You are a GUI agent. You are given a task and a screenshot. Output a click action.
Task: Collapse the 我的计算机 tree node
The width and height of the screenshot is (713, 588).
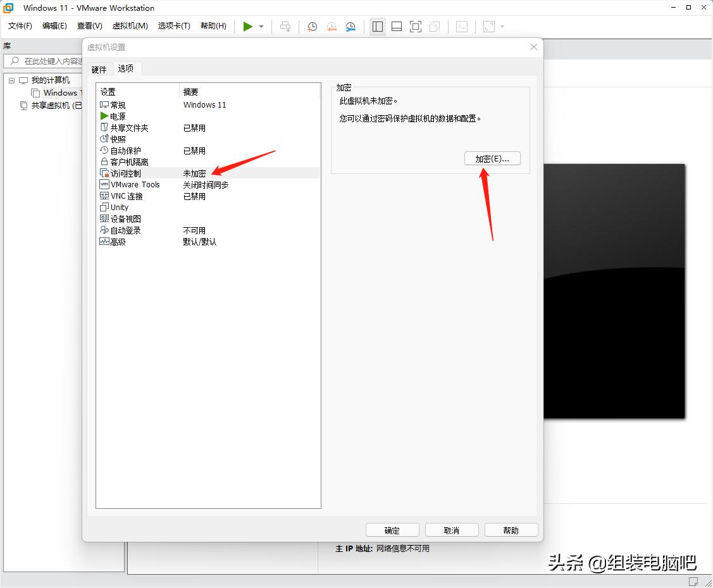(x=11, y=80)
